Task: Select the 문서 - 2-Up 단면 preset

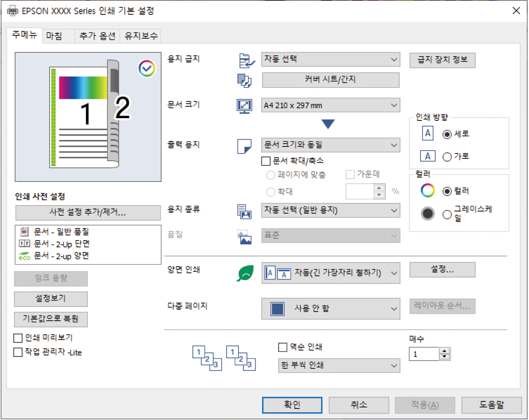Action: click(x=61, y=244)
